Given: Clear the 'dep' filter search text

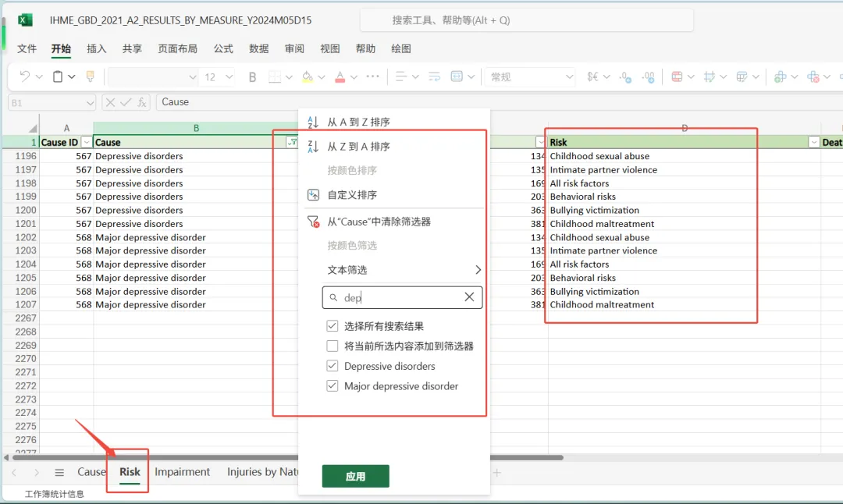Looking at the screenshot, I should (469, 297).
